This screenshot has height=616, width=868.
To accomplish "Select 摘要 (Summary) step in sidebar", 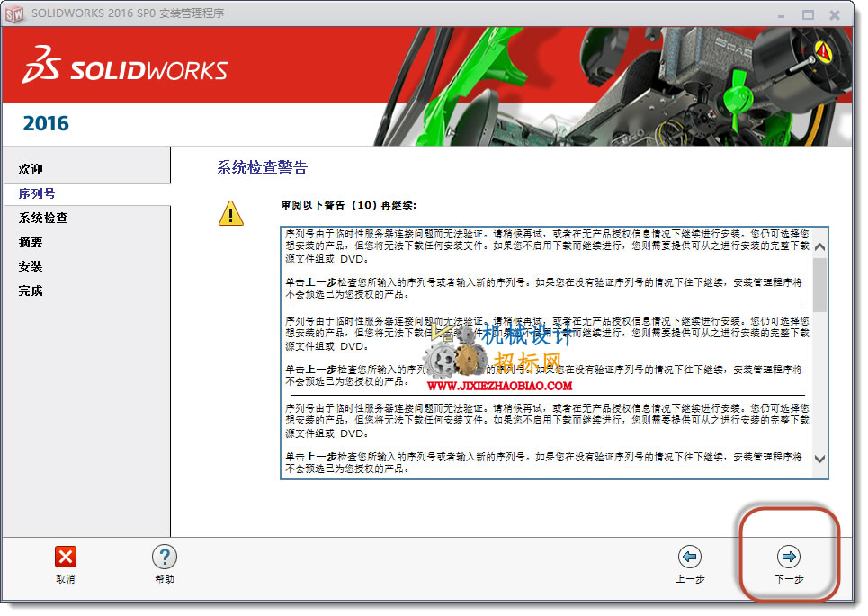I will click(x=31, y=243).
